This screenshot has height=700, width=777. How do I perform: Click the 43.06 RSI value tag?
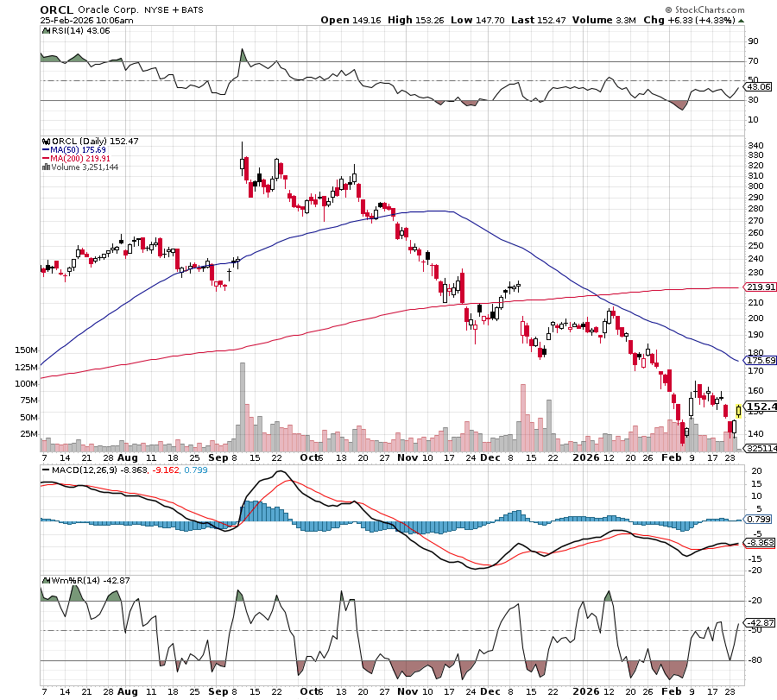pyautogui.click(x=757, y=87)
